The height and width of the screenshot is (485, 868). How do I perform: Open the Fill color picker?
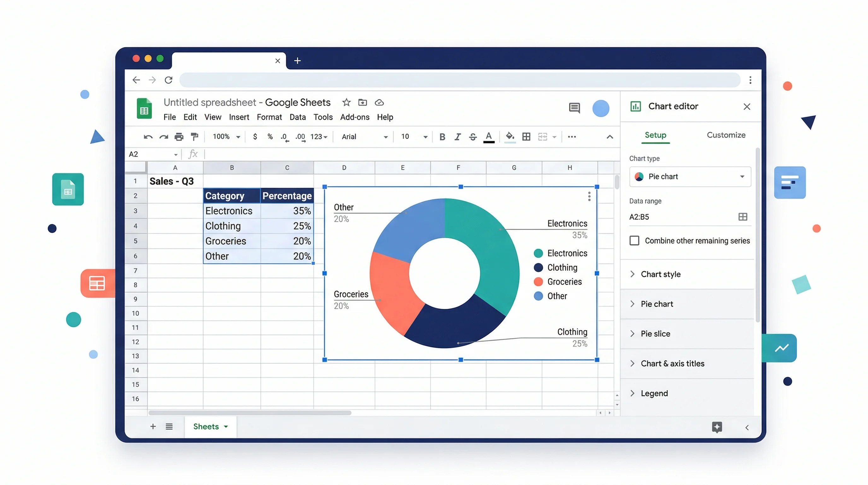tap(510, 137)
